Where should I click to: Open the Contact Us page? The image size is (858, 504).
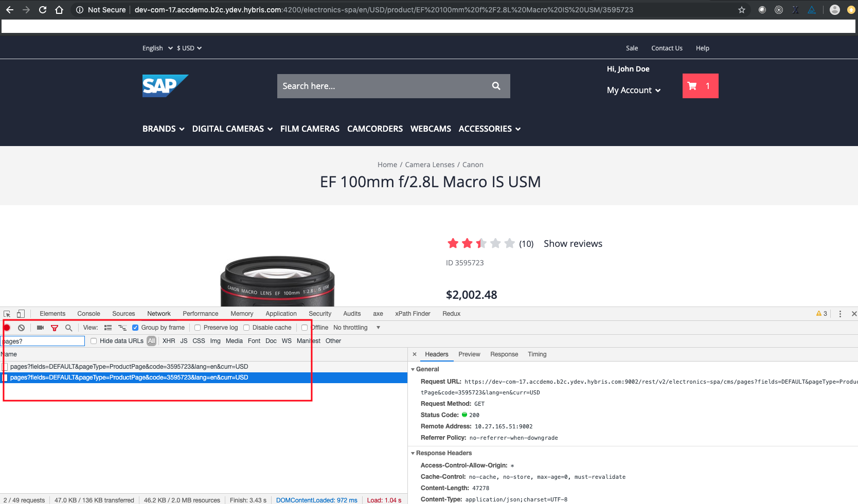click(667, 48)
